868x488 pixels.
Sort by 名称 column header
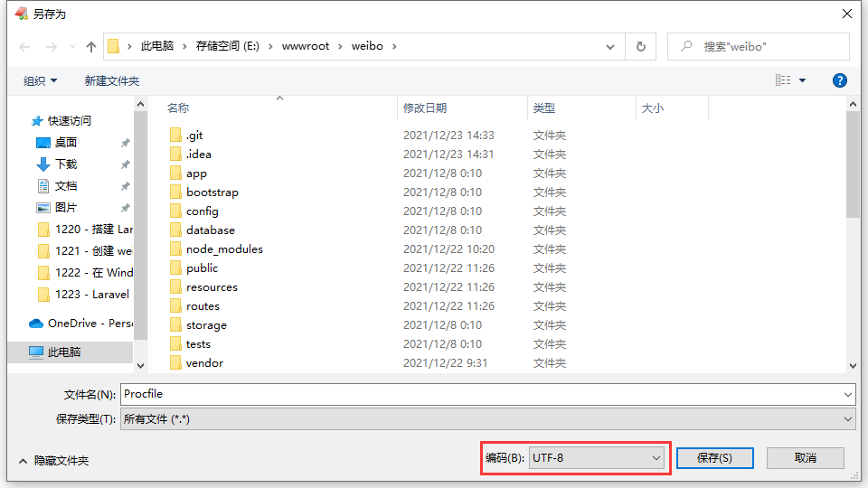(x=178, y=108)
